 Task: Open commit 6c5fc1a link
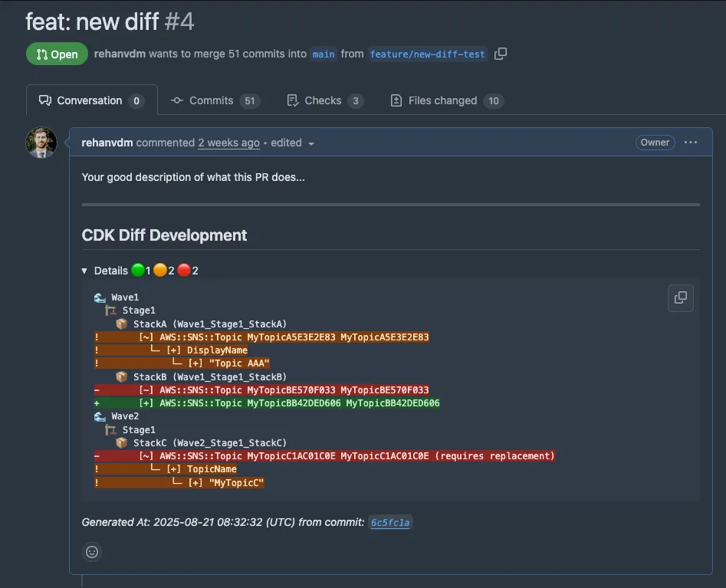[390, 523]
